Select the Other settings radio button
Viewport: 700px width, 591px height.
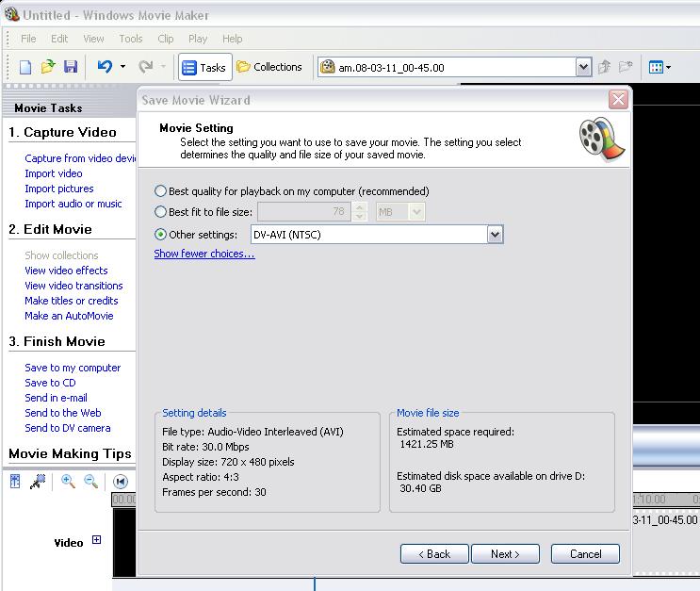tap(160, 235)
